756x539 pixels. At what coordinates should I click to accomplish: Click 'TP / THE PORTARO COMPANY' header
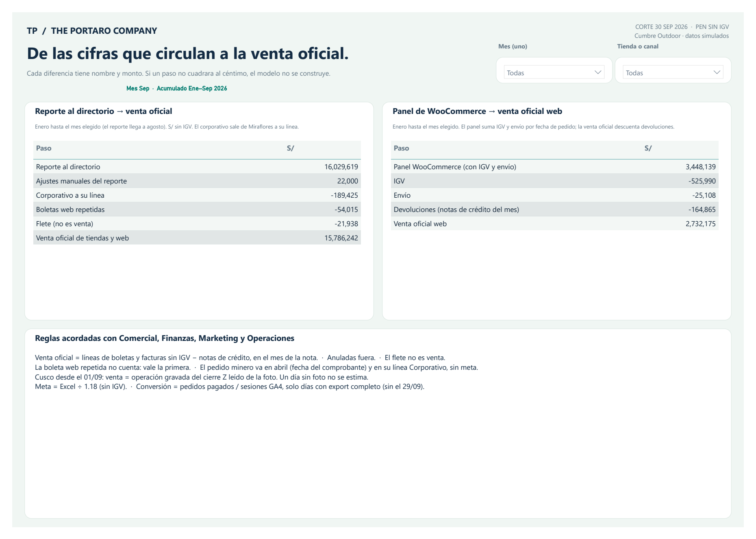[x=92, y=31]
